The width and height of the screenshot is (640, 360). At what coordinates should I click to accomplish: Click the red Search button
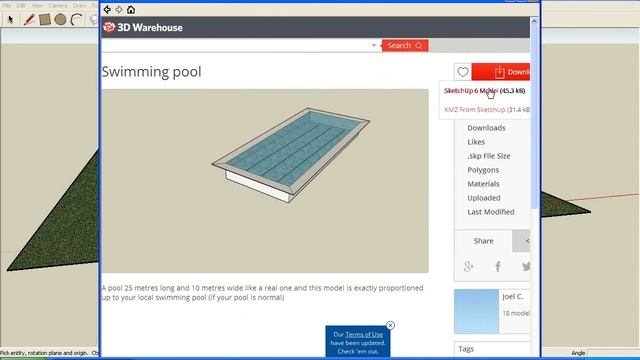(x=405, y=45)
